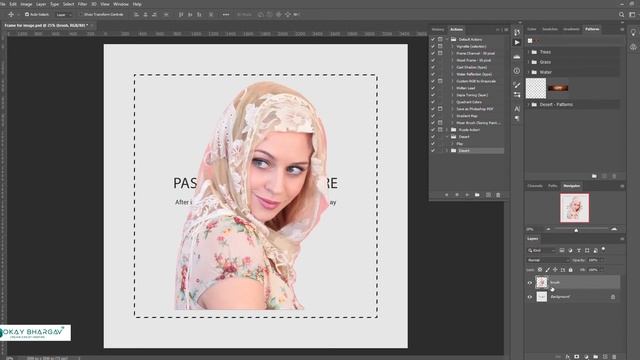Open the blend mode Normal dropdown
The height and width of the screenshot is (360, 640).
click(548, 260)
